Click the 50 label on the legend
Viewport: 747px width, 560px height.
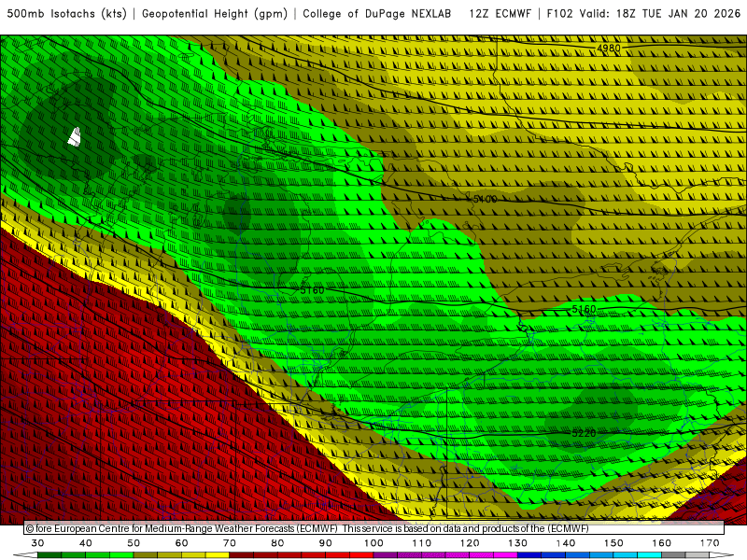pyautogui.click(x=134, y=543)
